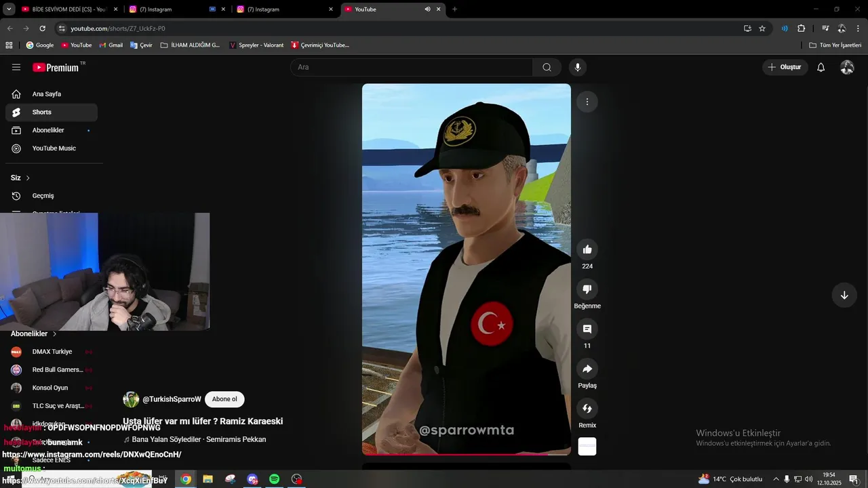
Task: Open DMAX Turkiye subscription channel
Action: 52,352
